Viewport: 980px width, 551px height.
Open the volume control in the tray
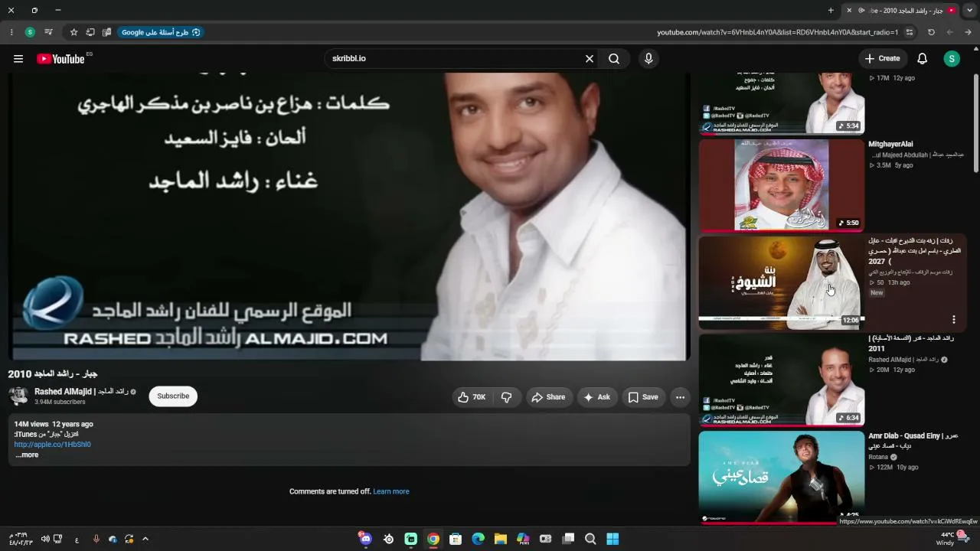[x=45, y=539]
